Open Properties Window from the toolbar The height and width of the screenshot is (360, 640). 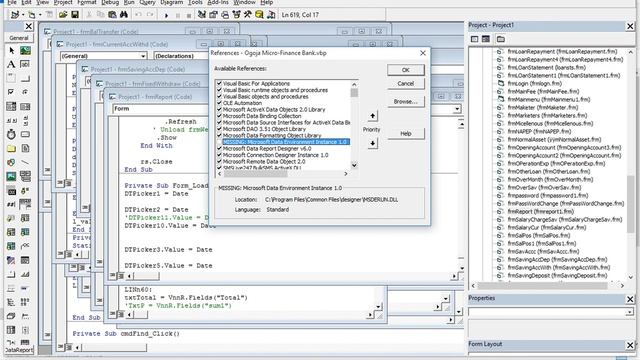pos(213,15)
